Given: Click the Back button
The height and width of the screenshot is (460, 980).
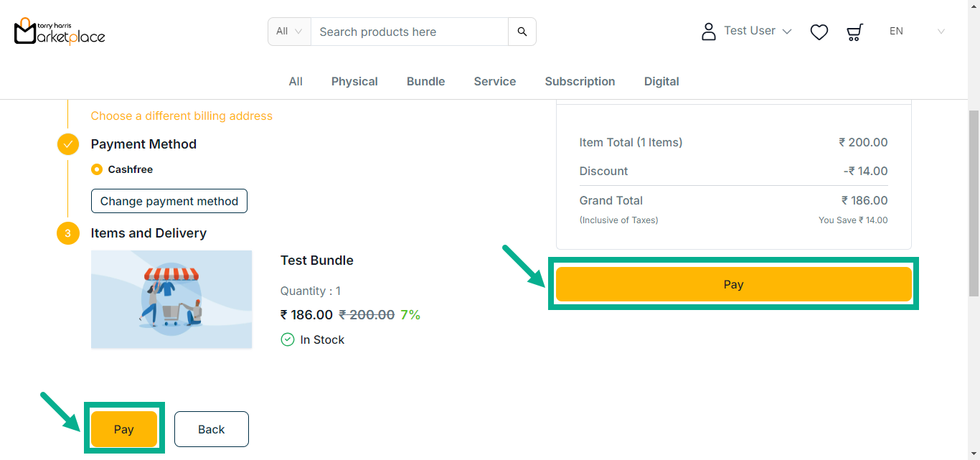Looking at the screenshot, I should point(211,429).
